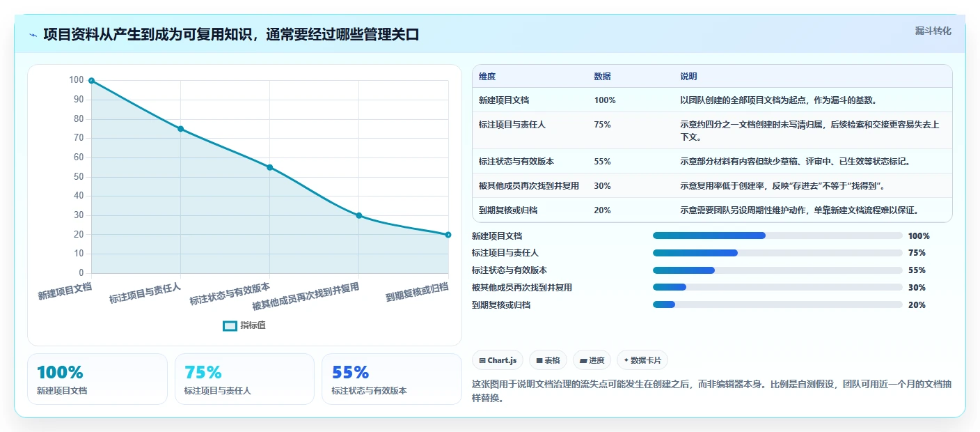Click the 20% value in the table
The image size is (980, 432).
click(603, 210)
